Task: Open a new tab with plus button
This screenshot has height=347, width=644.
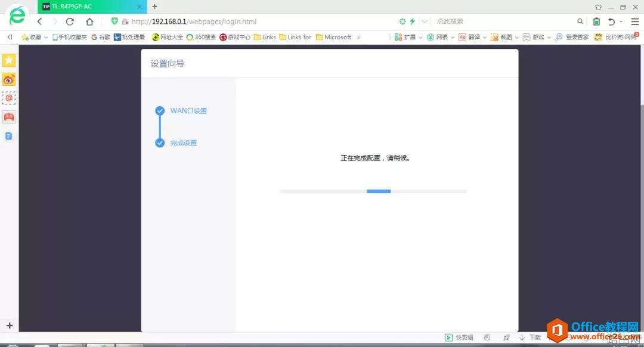Action: pos(154,7)
